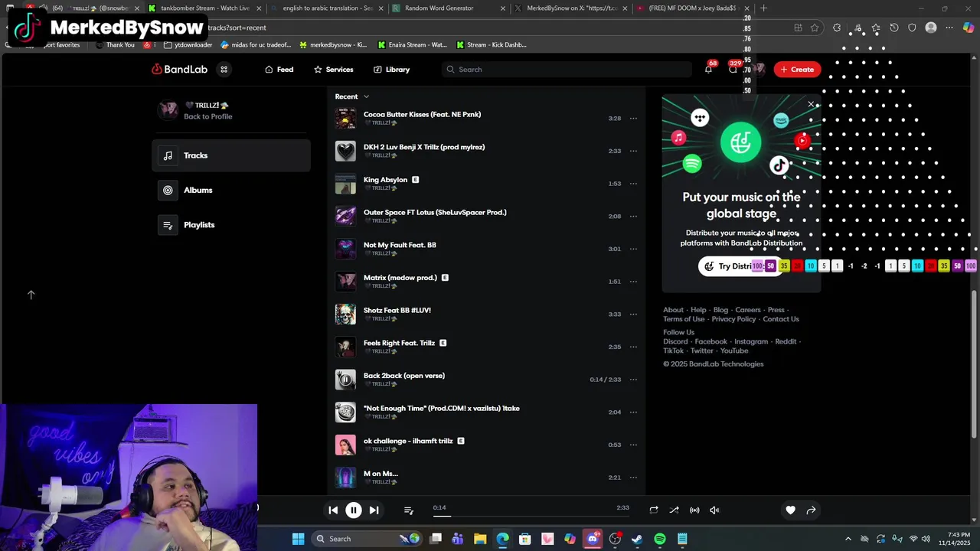The height and width of the screenshot is (551, 980).
Task: Mute the player volume
Action: [x=714, y=510]
